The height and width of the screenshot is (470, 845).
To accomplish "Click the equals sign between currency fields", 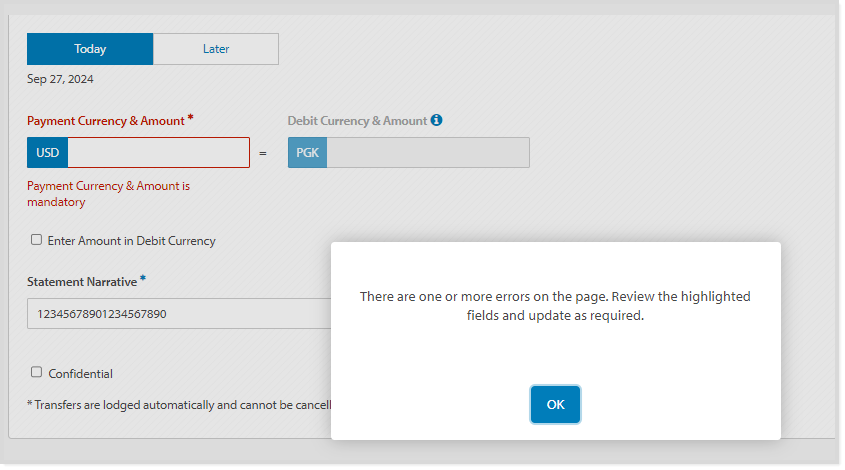I will pos(263,154).
